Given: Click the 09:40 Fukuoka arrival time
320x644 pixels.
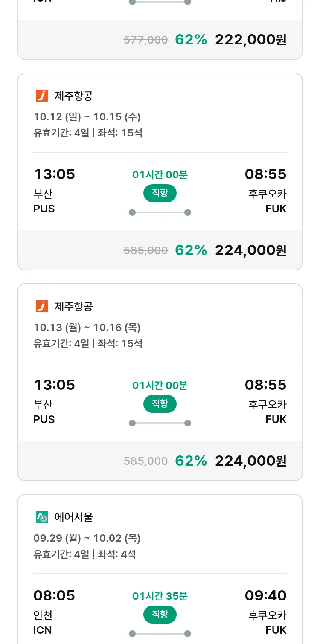Looking at the screenshot, I should (265, 595).
